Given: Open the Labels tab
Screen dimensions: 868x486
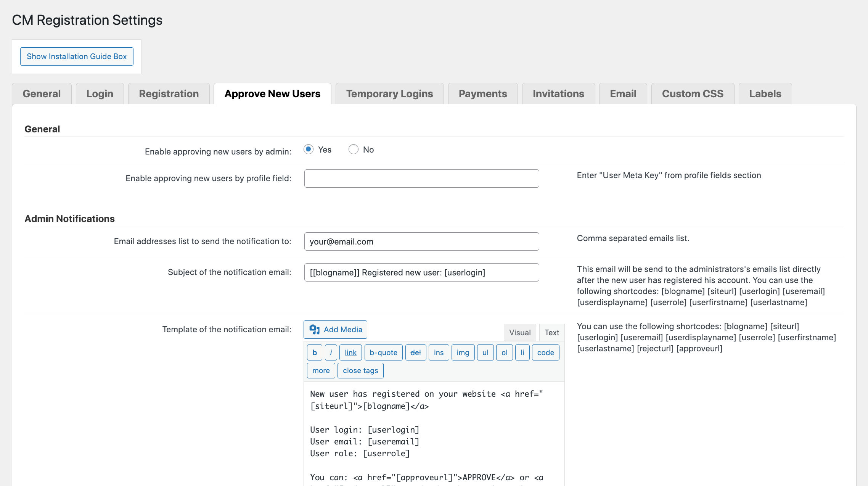Looking at the screenshot, I should pos(765,94).
